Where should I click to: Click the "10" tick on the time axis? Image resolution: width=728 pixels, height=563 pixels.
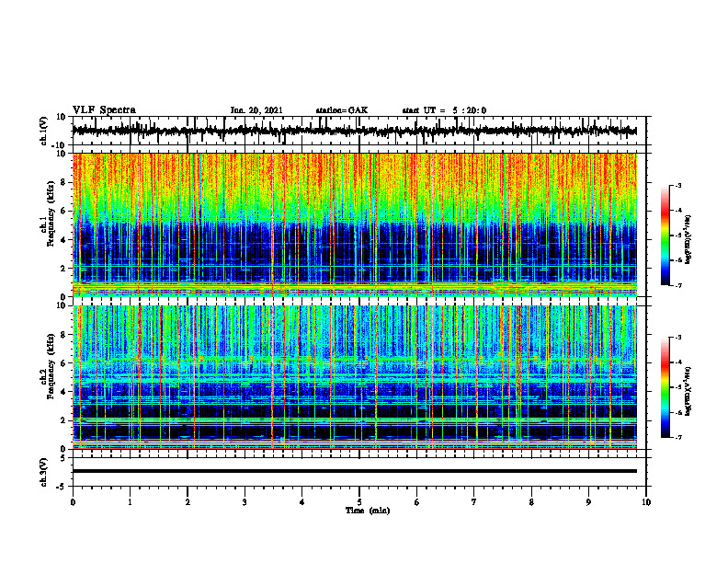pyautogui.click(x=646, y=502)
